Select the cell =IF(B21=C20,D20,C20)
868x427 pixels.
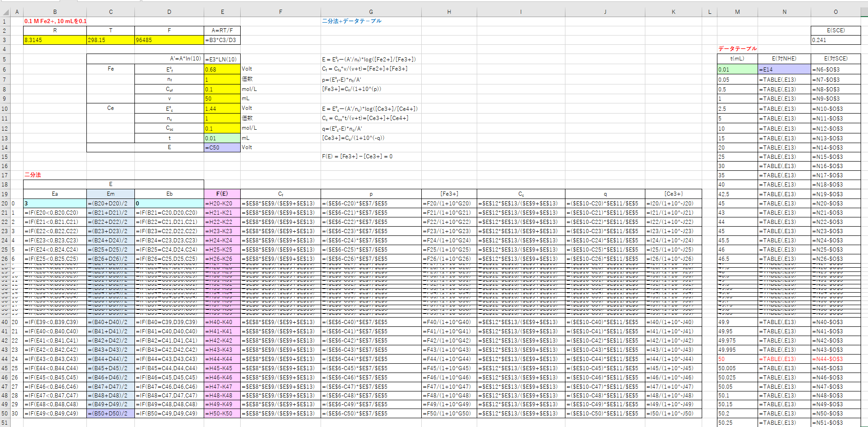(169, 213)
